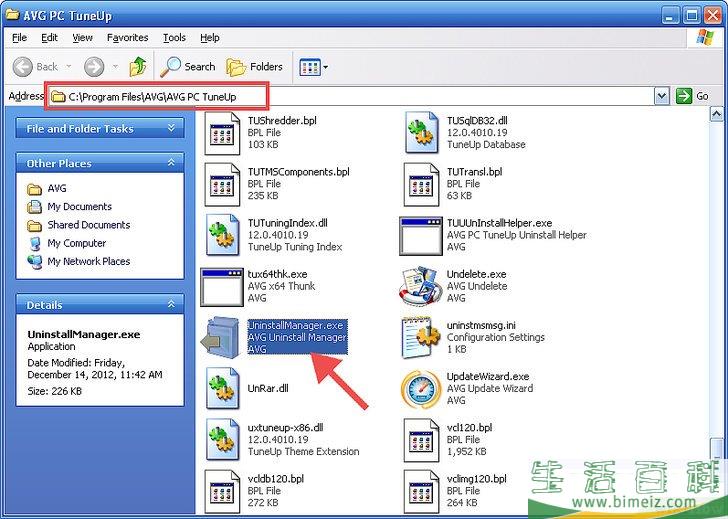Click the TUUUnInstallHelper.exe file name
Viewport: 728px width, 519px height.
pos(499,223)
